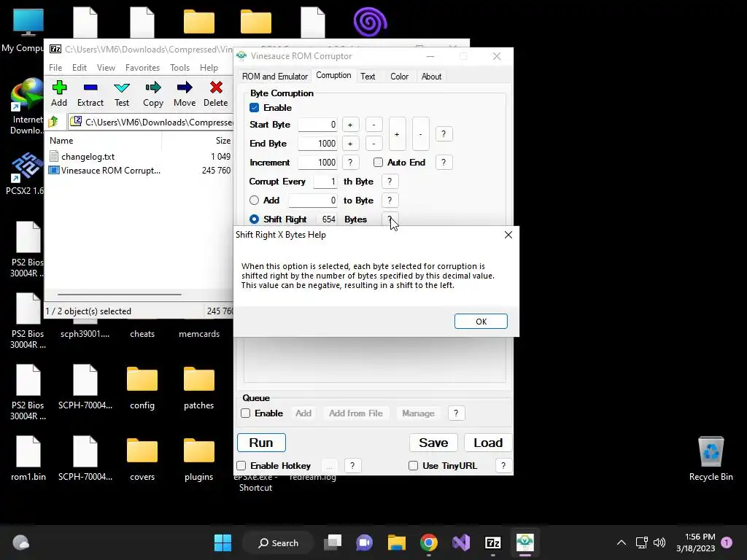Screen dimensions: 747x560
Task: Open Tools menu in 7-Zip
Action: tap(179, 68)
